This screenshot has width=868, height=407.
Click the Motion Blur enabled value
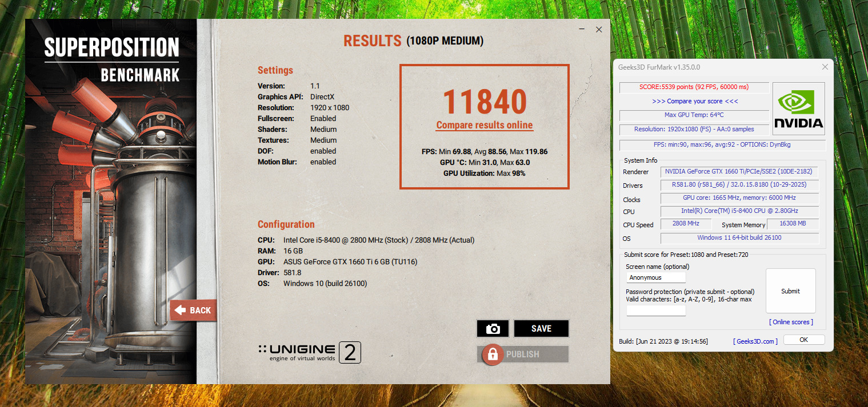coord(323,162)
